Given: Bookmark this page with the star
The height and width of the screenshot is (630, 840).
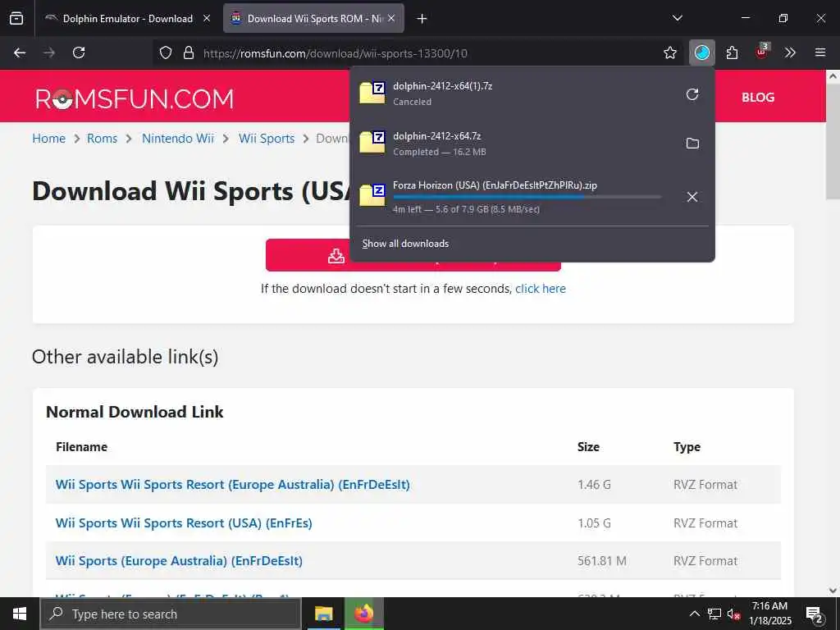Looking at the screenshot, I should [x=669, y=52].
